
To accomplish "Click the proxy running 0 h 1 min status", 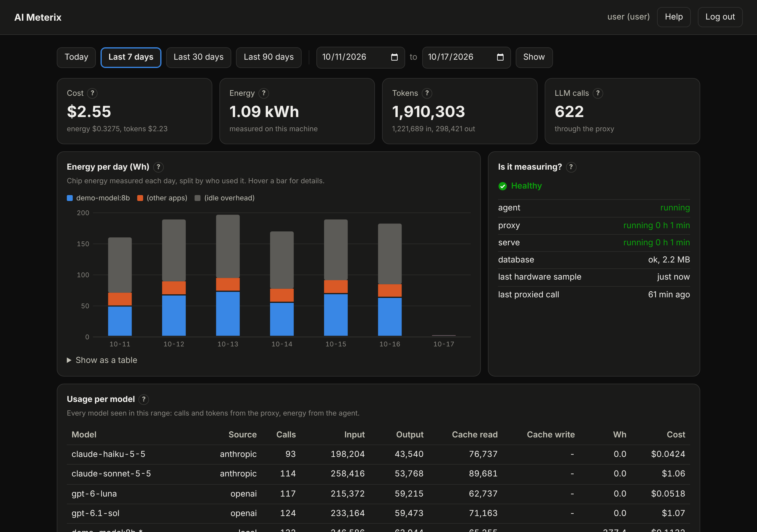I will [656, 226].
